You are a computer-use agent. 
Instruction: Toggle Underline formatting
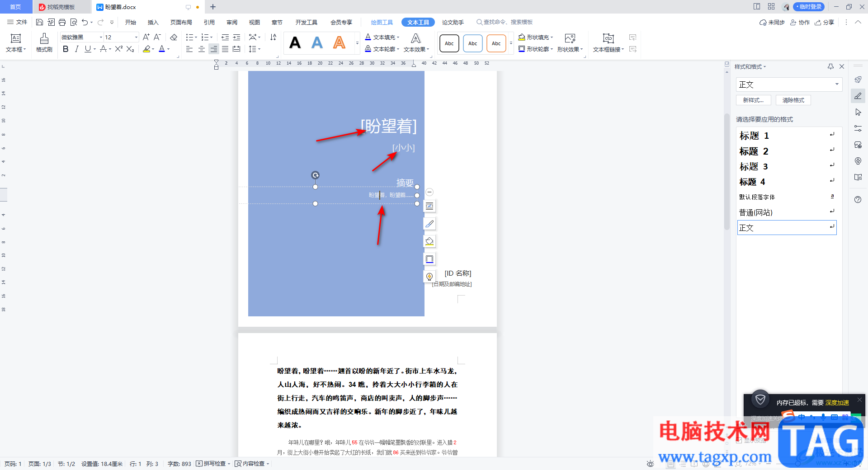[x=88, y=49]
